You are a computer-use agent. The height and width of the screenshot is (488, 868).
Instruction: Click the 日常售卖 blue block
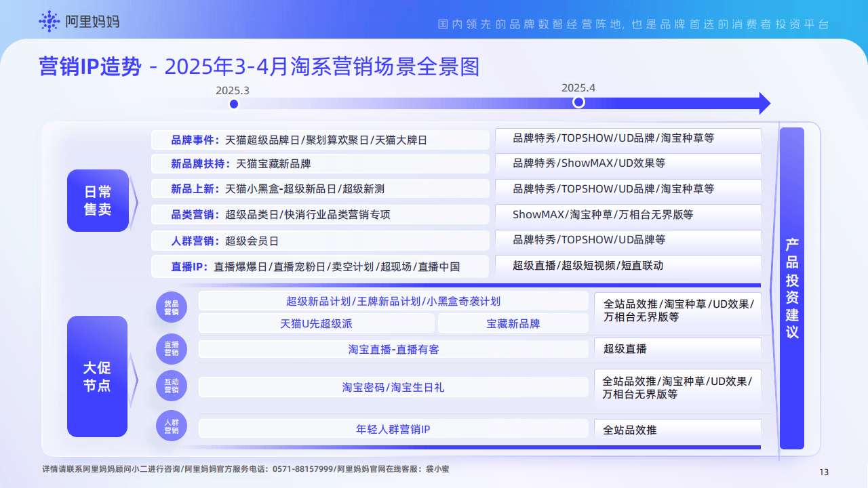click(x=98, y=201)
